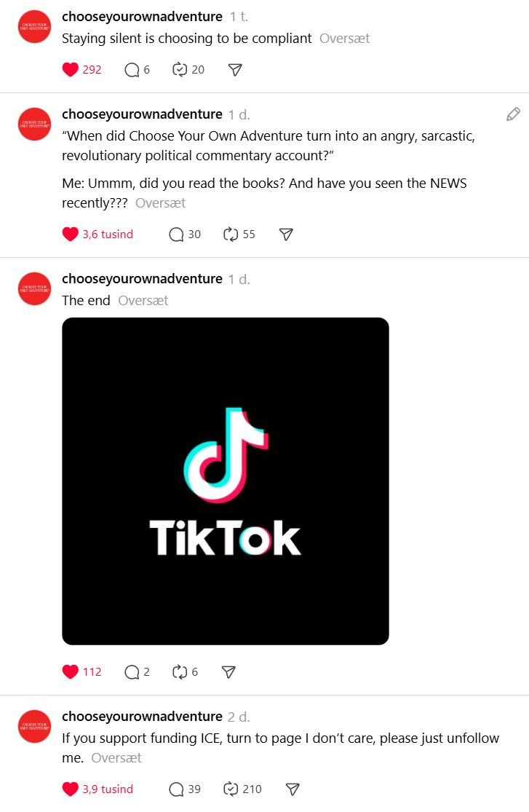Click the pencil edit icon
The height and width of the screenshot is (812, 529).
[513, 114]
